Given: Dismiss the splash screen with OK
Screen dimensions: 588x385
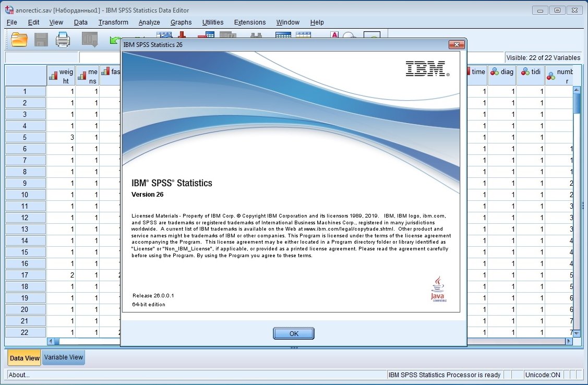Looking at the screenshot, I should click(x=293, y=333).
